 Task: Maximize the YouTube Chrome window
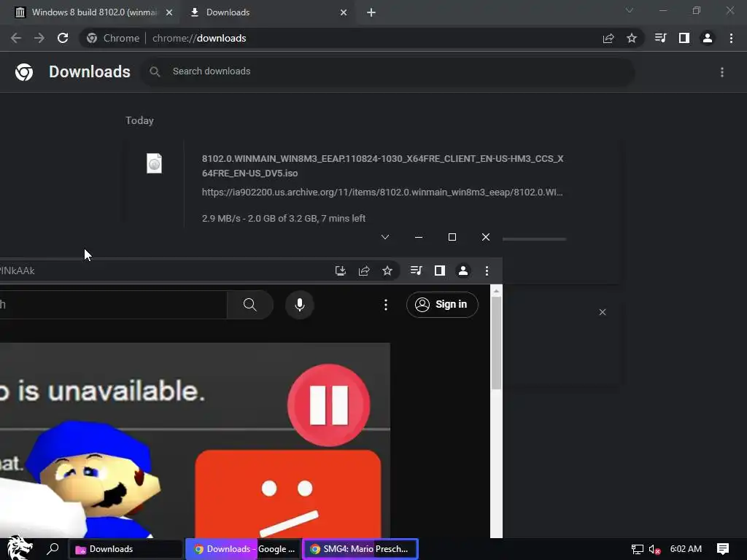[x=452, y=237]
